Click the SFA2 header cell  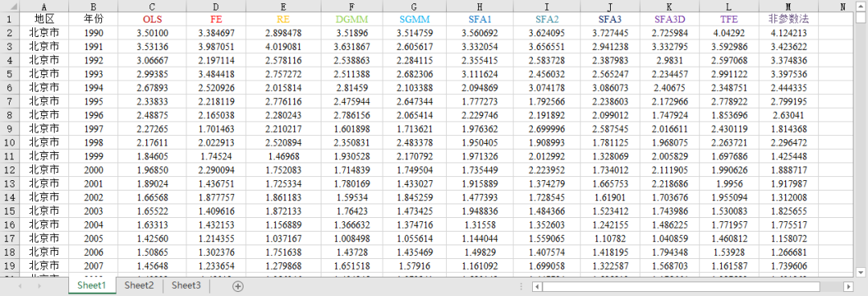[x=547, y=18]
